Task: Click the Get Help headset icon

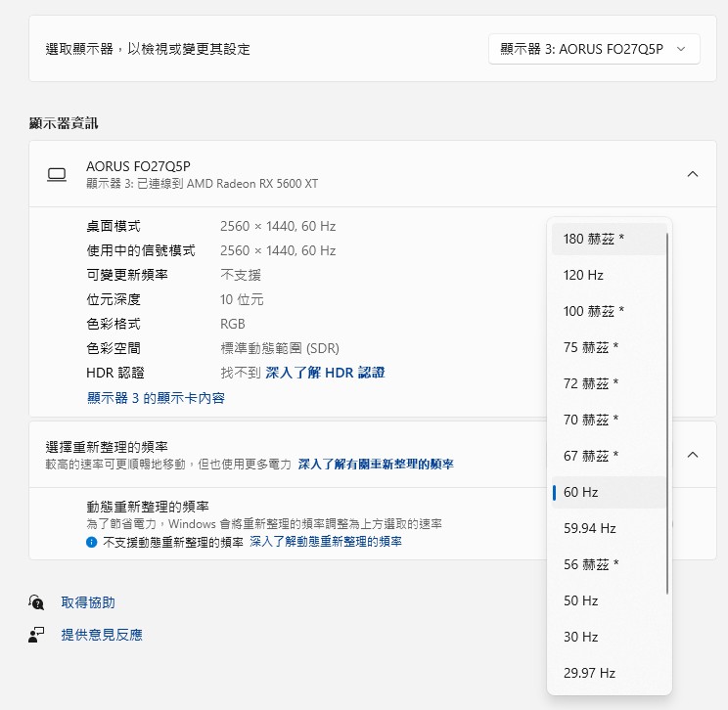Action: (36, 602)
